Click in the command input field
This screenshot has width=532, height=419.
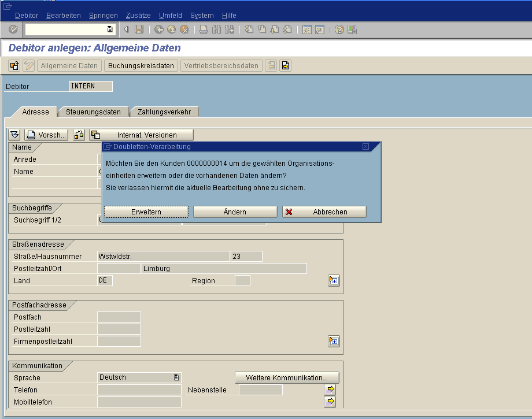click(x=66, y=29)
